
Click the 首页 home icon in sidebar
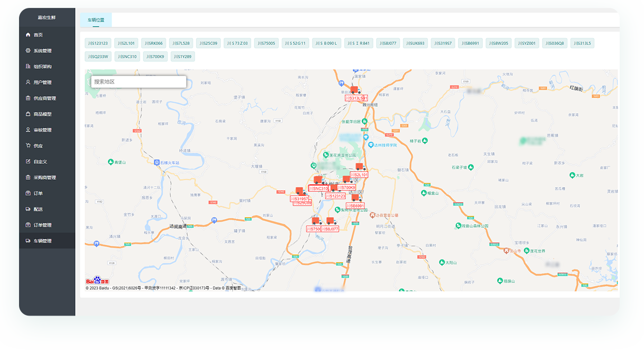click(x=28, y=35)
